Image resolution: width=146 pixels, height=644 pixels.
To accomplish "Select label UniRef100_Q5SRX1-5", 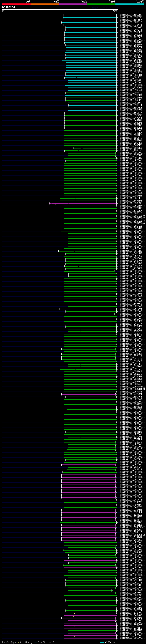I will coord(132,216).
